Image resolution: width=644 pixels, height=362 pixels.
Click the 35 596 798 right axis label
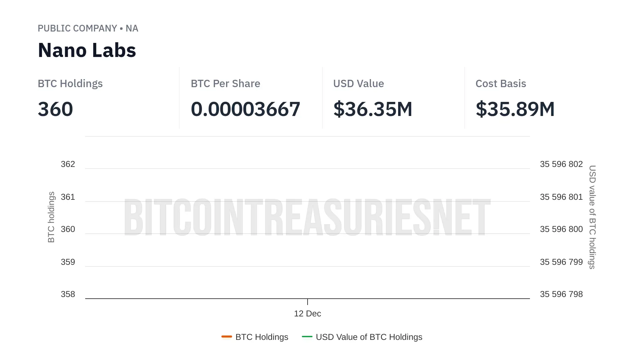point(561,294)
